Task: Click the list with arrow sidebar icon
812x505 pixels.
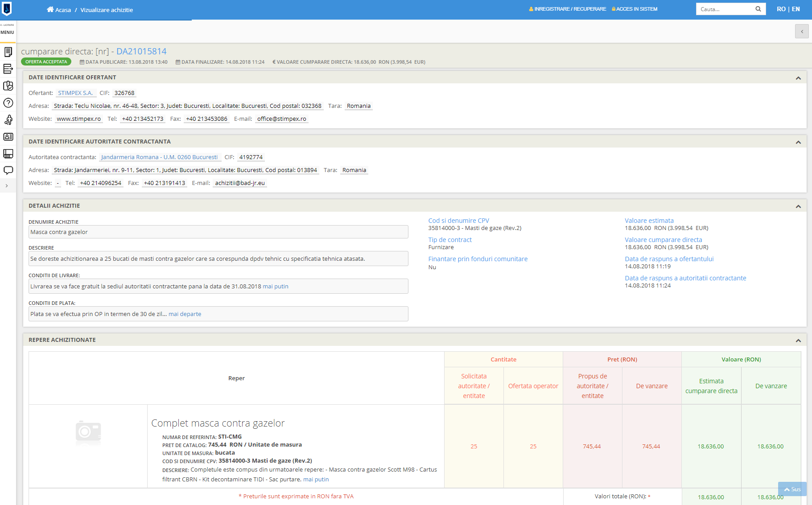Action: tap(8, 69)
